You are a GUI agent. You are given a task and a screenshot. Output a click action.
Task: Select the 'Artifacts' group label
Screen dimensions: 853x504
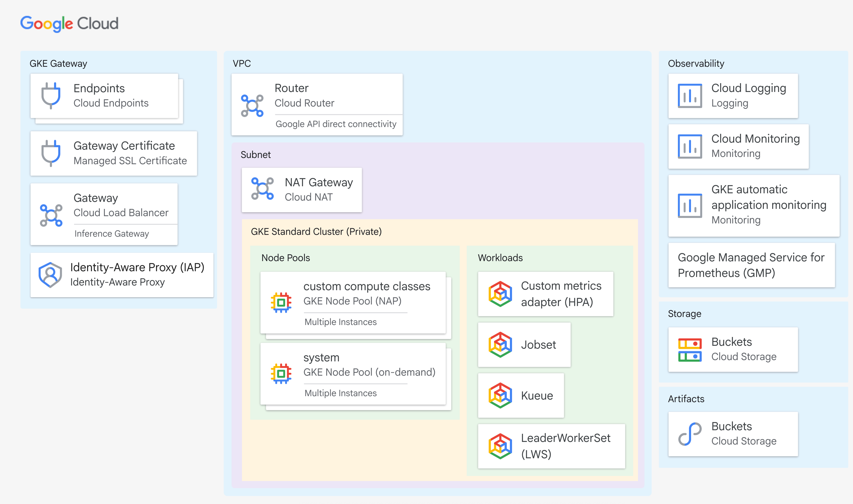[686, 399]
